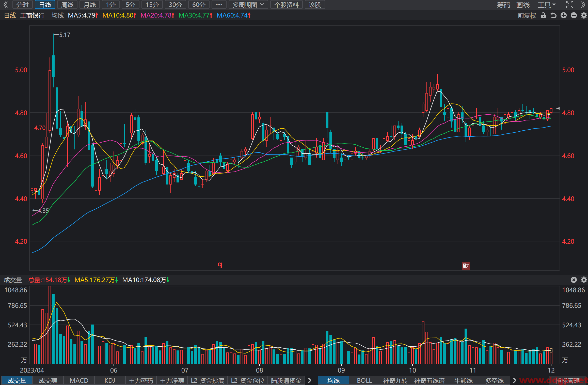
Task: Click the 4.70 red horizontal line label
Action: (40, 128)
